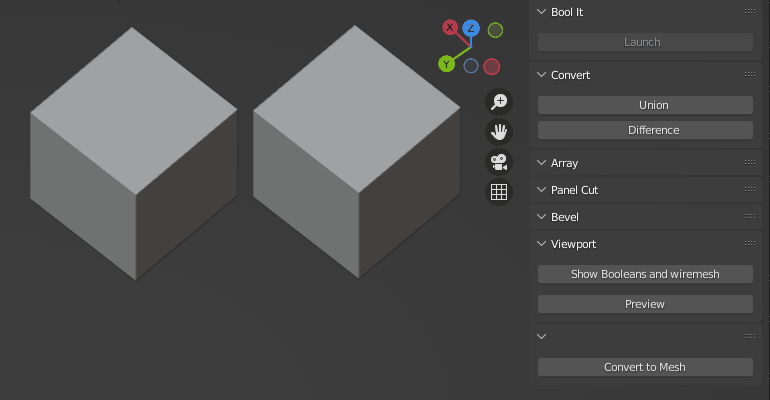
Task: Select the hand pan view icon
Action: (x=499, y=132)
